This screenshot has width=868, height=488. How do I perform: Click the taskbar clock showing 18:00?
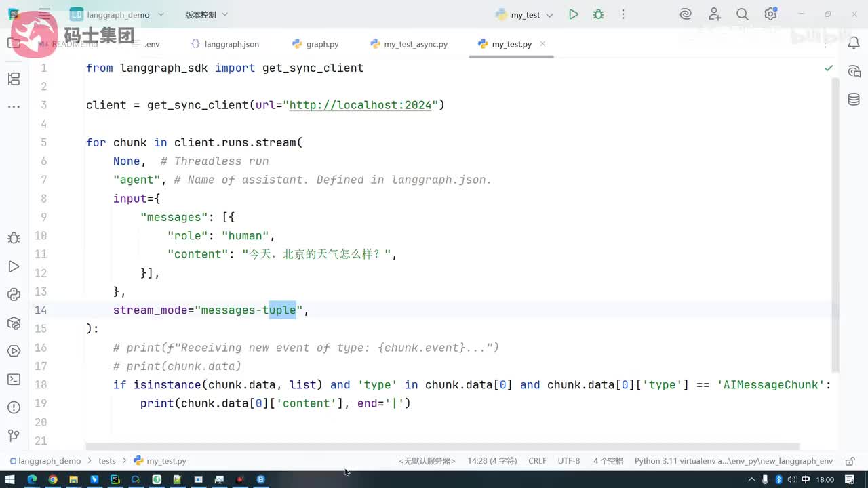pyautogui.click(x=825, y=479)
